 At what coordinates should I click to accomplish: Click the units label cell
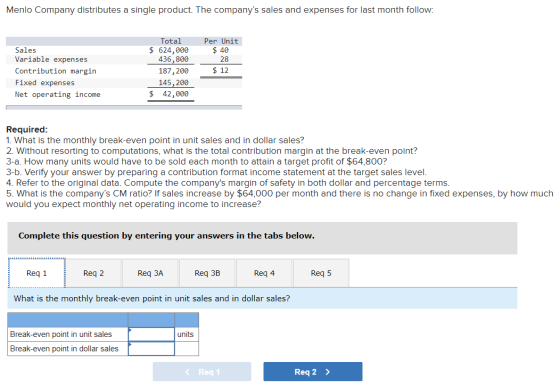click(x=186, y=334)
